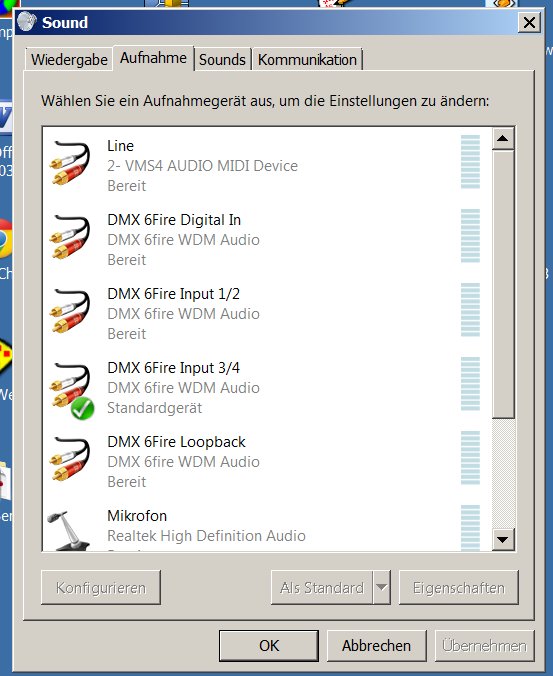Click the Übernehmen button
553x676 pixels.
coord(484,645)
